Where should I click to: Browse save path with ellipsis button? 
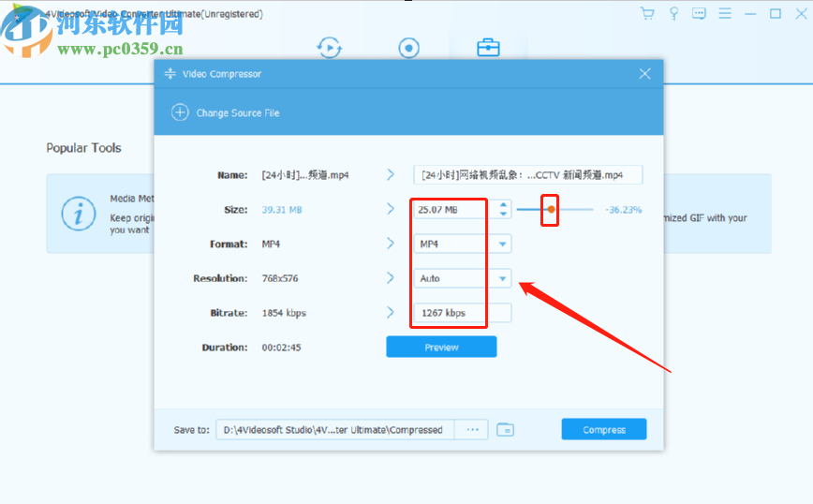472,429
